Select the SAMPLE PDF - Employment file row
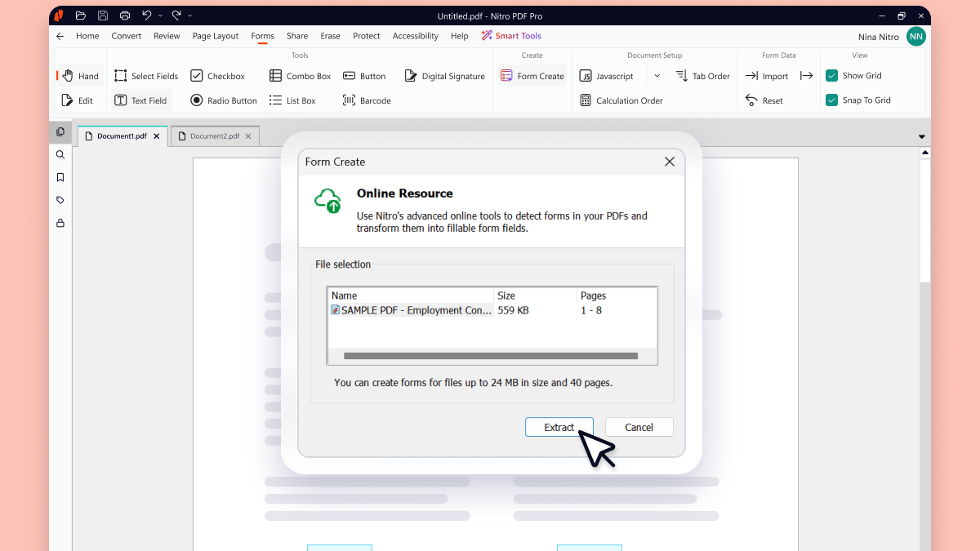980x551 pixels. pyautogui.click(x=492, y=310)
